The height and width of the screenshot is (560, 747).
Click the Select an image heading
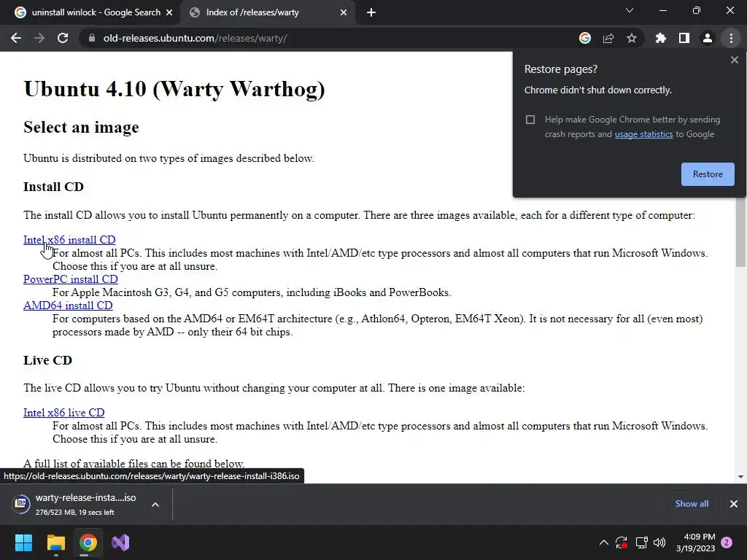(81, 128)
